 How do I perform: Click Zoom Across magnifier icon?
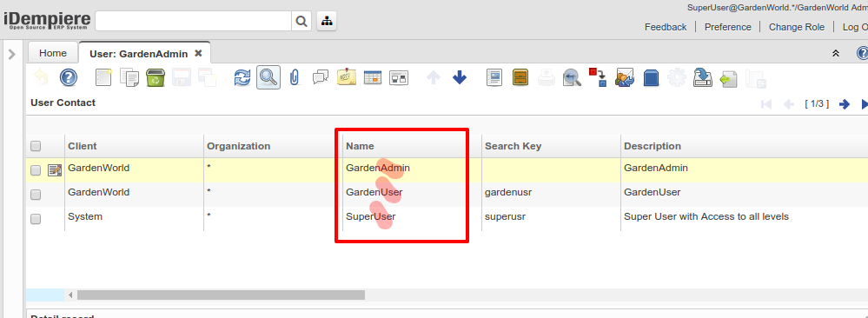pos(572,77)
